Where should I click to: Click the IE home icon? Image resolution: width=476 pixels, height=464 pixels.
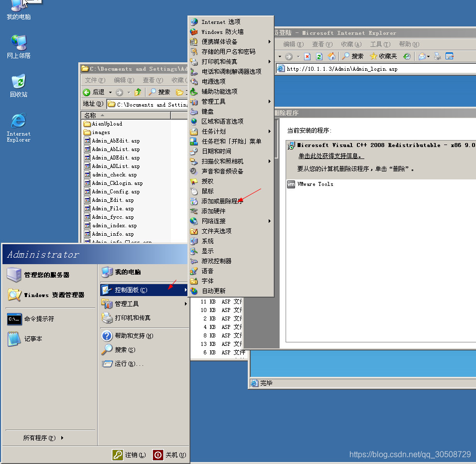click(x=331, y=56)
